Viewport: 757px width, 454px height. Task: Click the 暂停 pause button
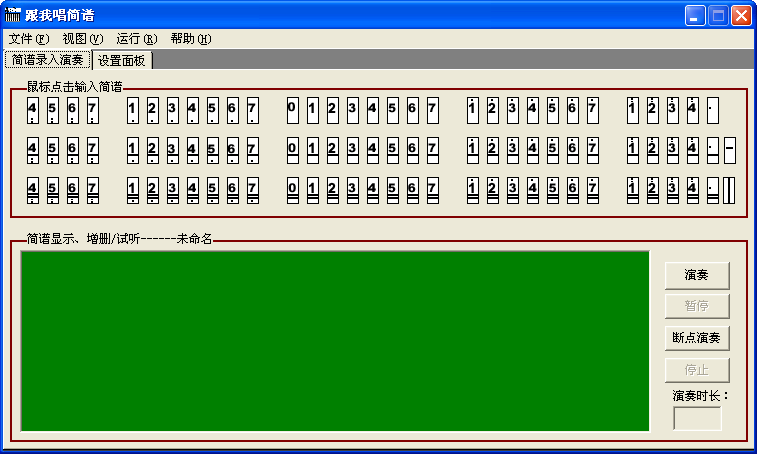click(697, 306)
